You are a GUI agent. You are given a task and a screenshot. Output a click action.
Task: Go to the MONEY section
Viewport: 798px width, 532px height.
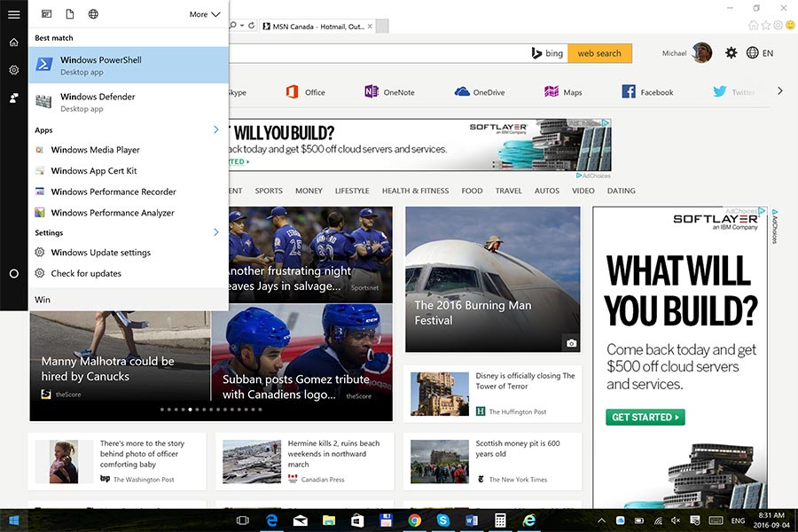(309, 191)
